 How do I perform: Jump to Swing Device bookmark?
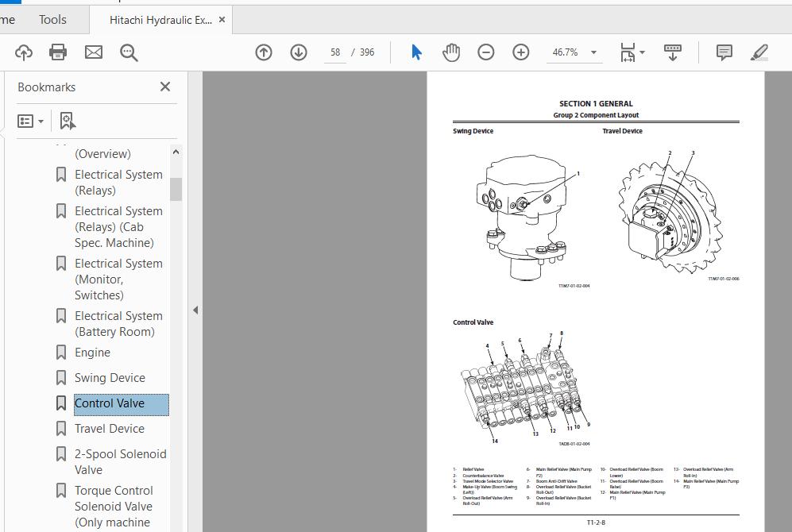(x=110, y=378)
